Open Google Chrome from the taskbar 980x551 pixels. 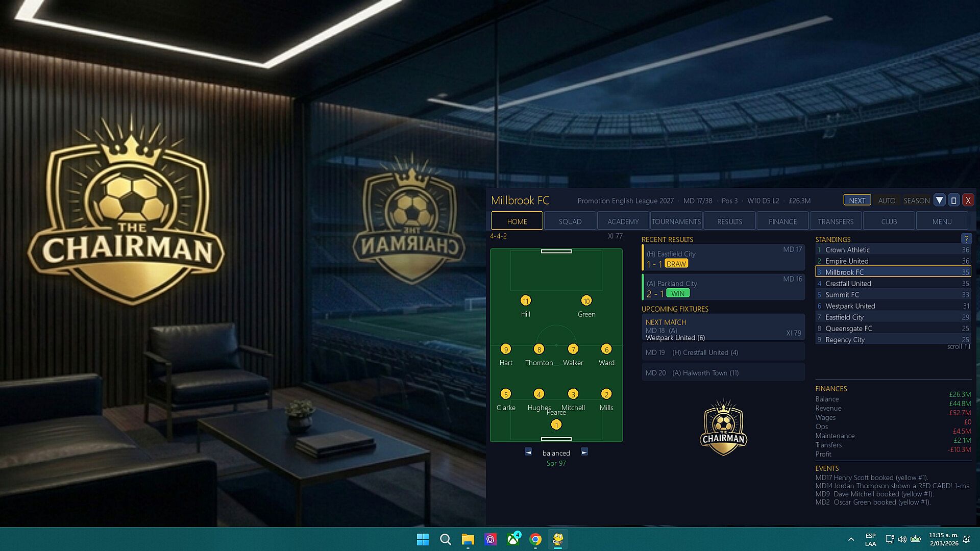535,539
